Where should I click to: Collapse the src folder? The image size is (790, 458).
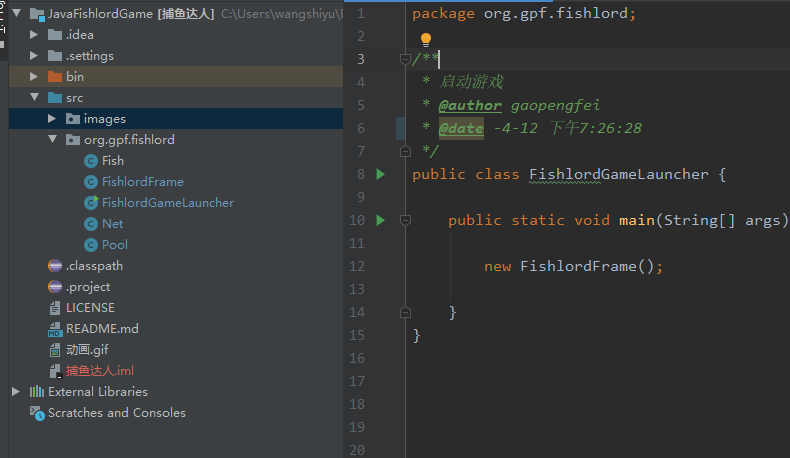point(34,97)
